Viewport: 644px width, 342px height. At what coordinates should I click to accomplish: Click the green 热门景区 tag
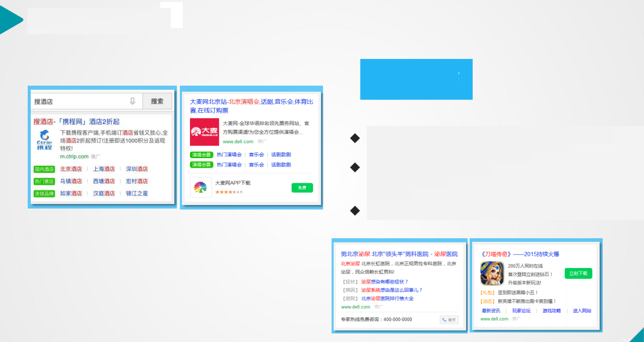coord(44,181)
